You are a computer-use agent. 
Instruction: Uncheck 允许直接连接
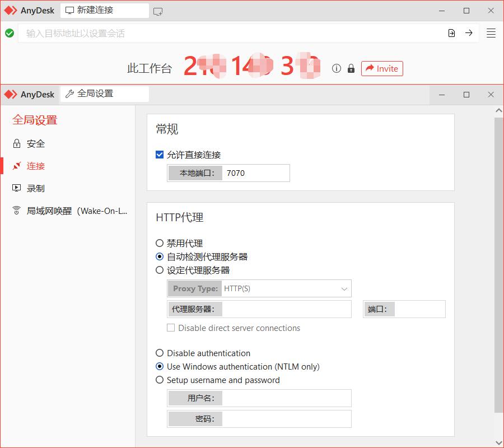[160, 155]
